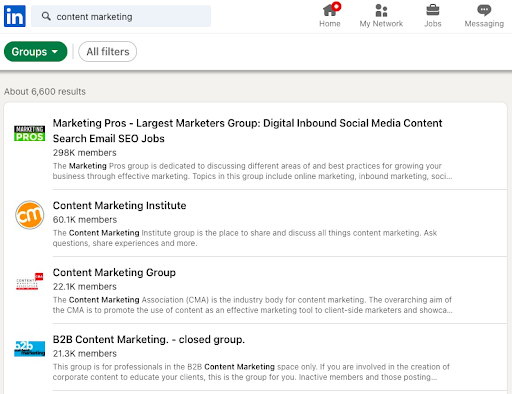The image size is (512, 394).
Task: Open the Content Marketing Group title link
Action: (114, 272)
